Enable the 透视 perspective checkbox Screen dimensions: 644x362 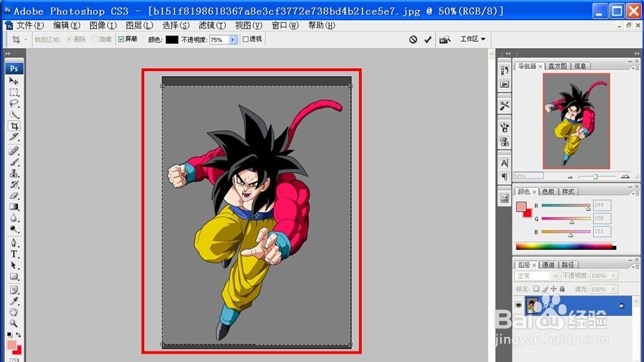(x=245, y=39)
